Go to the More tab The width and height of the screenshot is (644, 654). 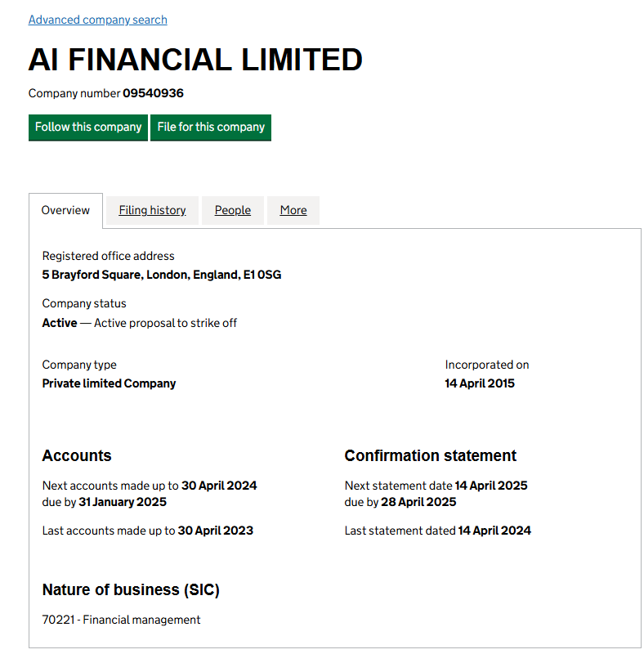(293, 211)
